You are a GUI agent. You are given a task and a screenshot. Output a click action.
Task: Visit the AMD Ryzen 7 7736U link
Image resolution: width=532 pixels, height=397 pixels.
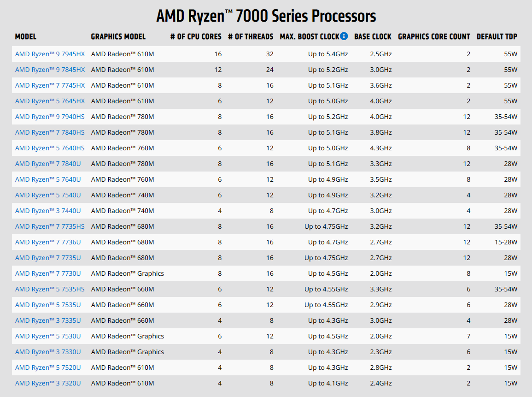tap(48, 242)
